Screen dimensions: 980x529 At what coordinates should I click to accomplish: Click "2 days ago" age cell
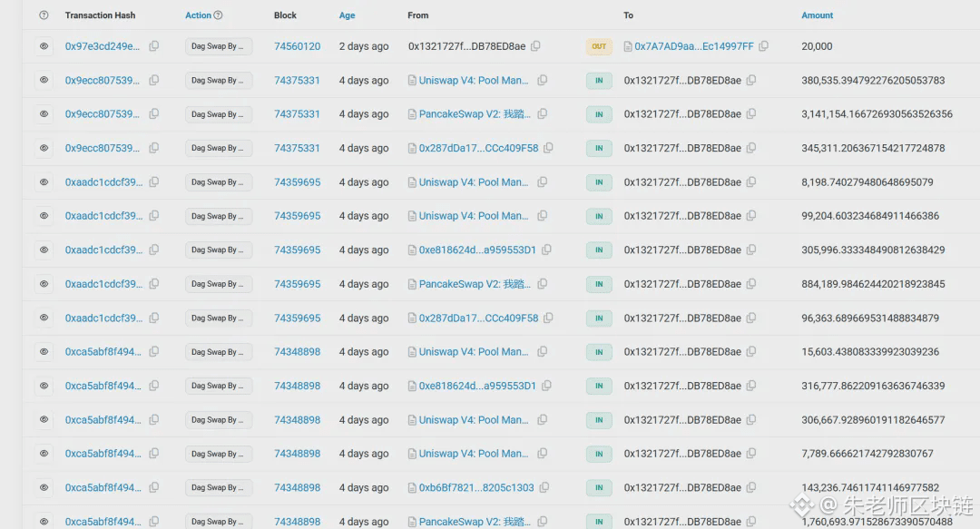pyautogui.click(x=364, y=45)
